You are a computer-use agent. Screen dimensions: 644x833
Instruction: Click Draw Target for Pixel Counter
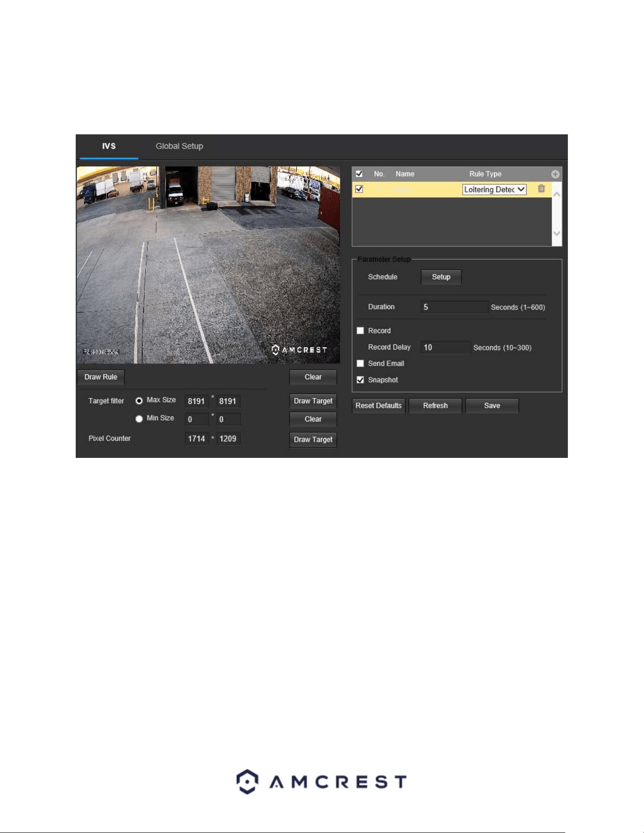[x=313, y=439]
